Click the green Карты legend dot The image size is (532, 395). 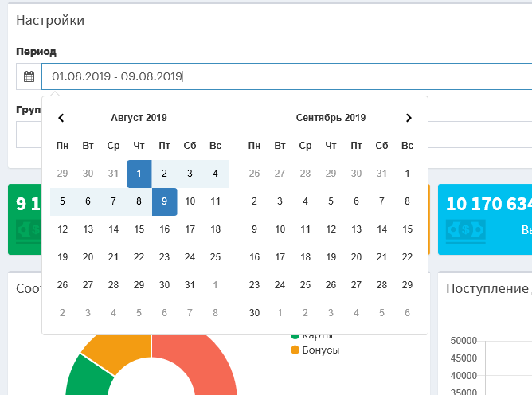point(295,335)
